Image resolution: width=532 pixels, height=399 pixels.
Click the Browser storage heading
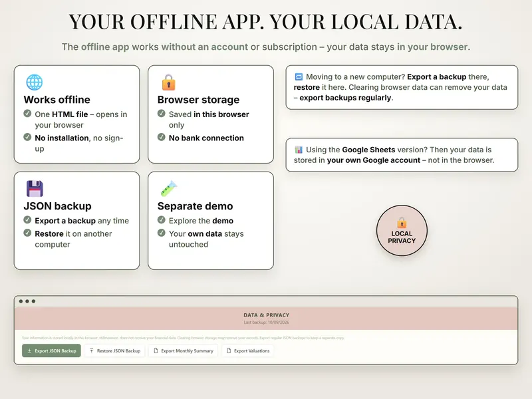click(198, 100)
